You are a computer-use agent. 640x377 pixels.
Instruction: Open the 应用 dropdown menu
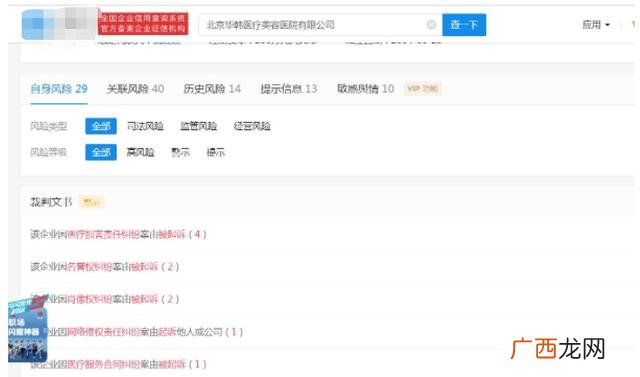coord(596,25)
